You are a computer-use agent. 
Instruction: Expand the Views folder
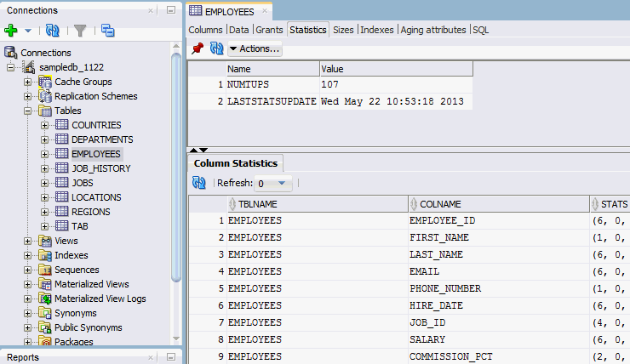pyautogui.click(x=27, y=241)
